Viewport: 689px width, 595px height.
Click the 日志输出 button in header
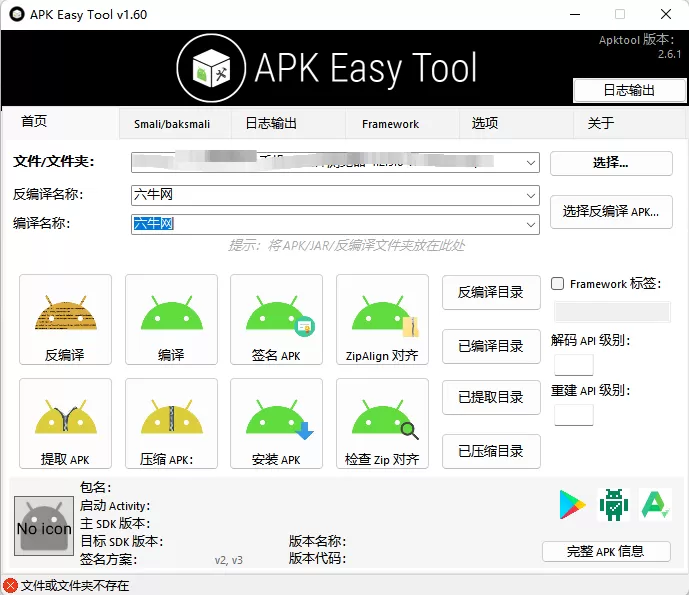(629, 91)
